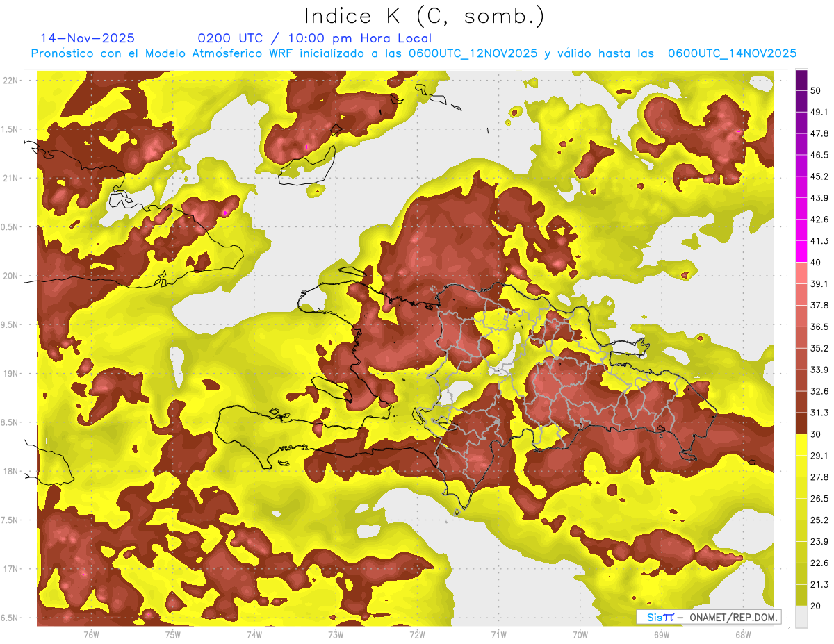Click the 'Pronostico con el Modelo Atmosferico WRF' line
This screenshot has width=834, height=644.
414,53
